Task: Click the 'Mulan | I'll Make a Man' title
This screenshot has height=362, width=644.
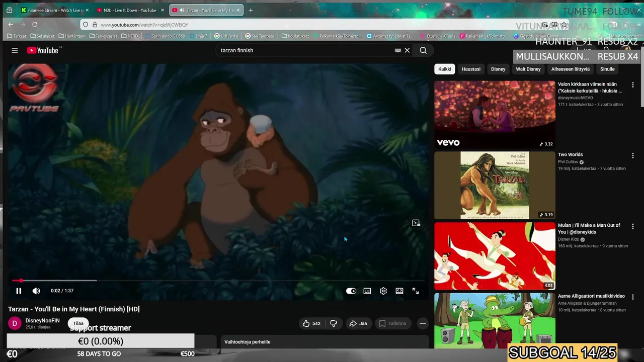Action: click(x=589, y=229)
